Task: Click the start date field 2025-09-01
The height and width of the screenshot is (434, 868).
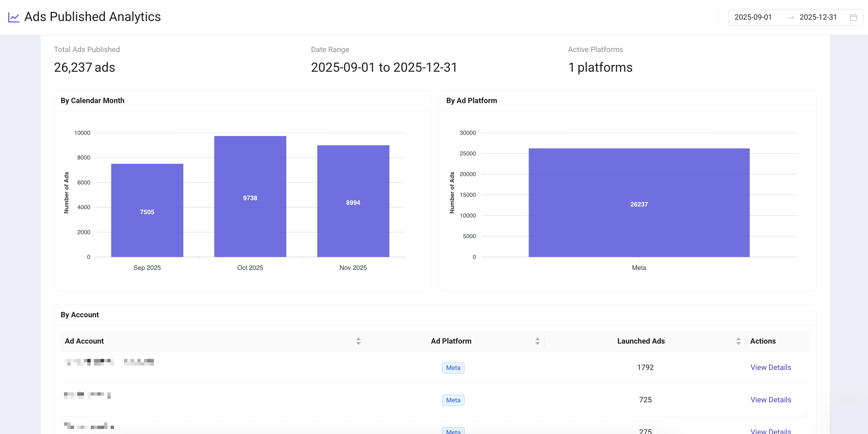Action: [x=753, y=17]
